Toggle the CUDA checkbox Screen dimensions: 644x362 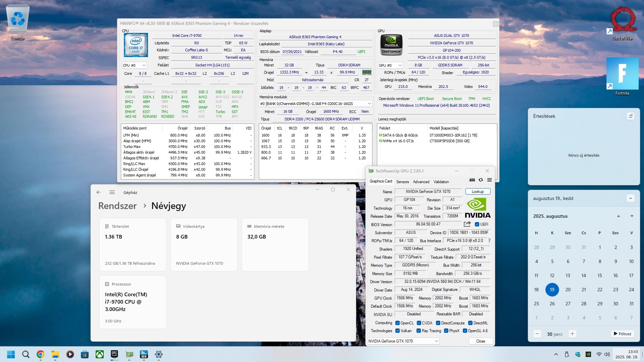click(419, 323)
